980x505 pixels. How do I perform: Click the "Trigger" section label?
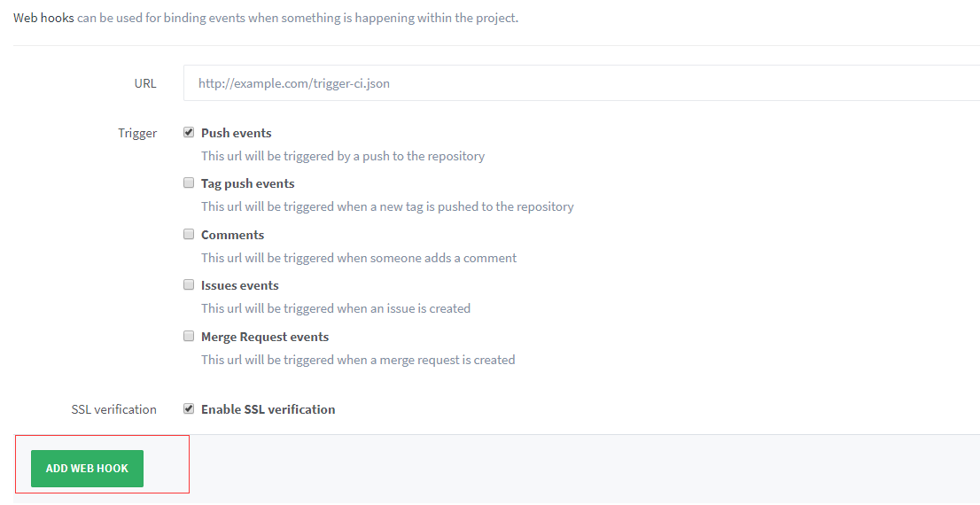coord(137,133)
